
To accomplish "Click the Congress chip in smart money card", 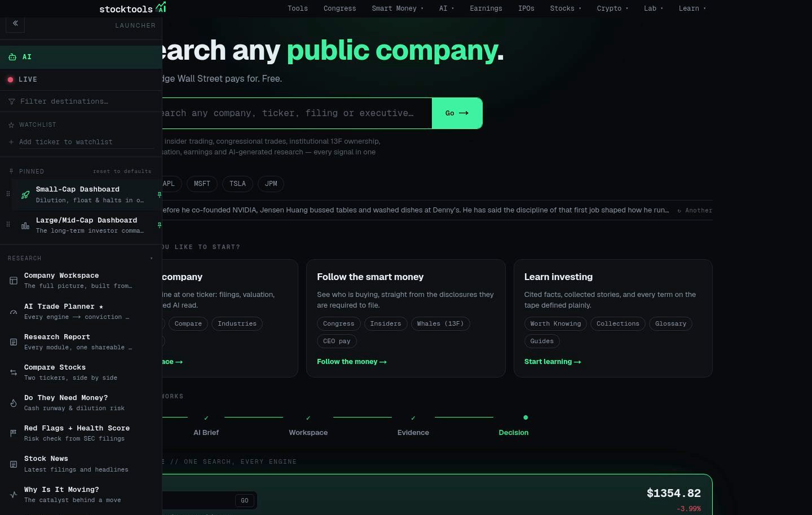I will pyautogui.click(x=339, y=324).
